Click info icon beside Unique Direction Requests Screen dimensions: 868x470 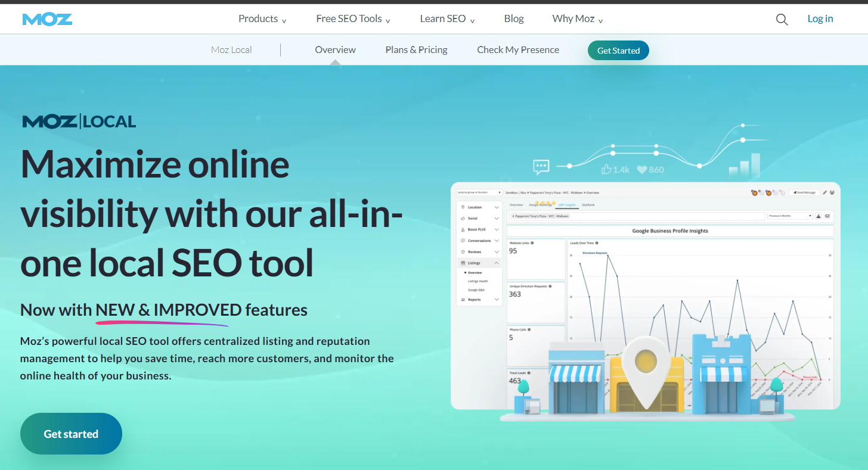click(550, 287)
